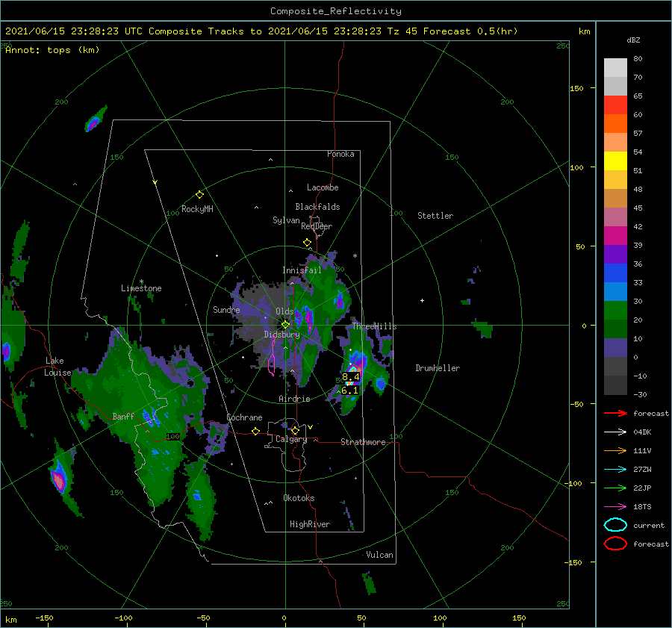Click the cyan current ellipse legend icon
This screenshot has height=628, width=672.
click(615, 525)
